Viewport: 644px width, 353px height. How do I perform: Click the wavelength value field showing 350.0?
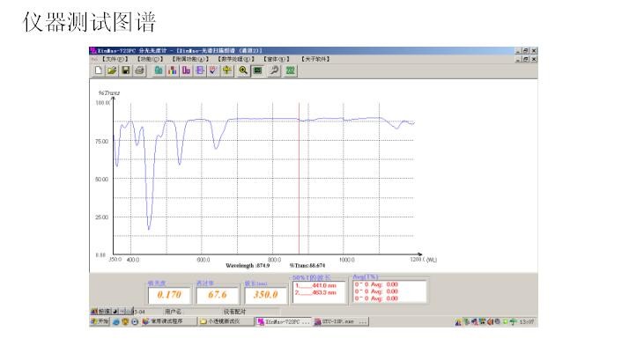[264, 294]
